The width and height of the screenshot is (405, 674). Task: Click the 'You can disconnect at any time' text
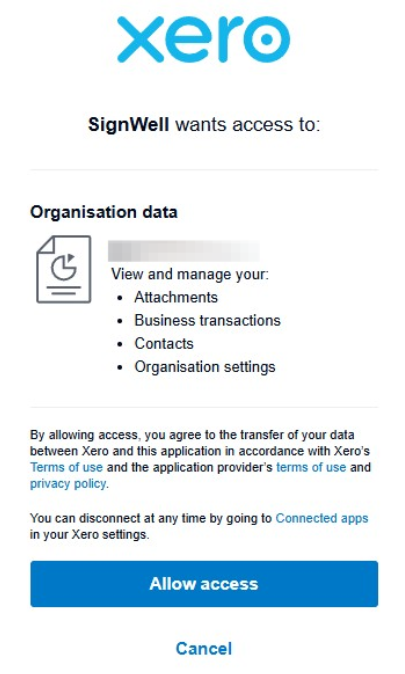click(x=199, y=527)
